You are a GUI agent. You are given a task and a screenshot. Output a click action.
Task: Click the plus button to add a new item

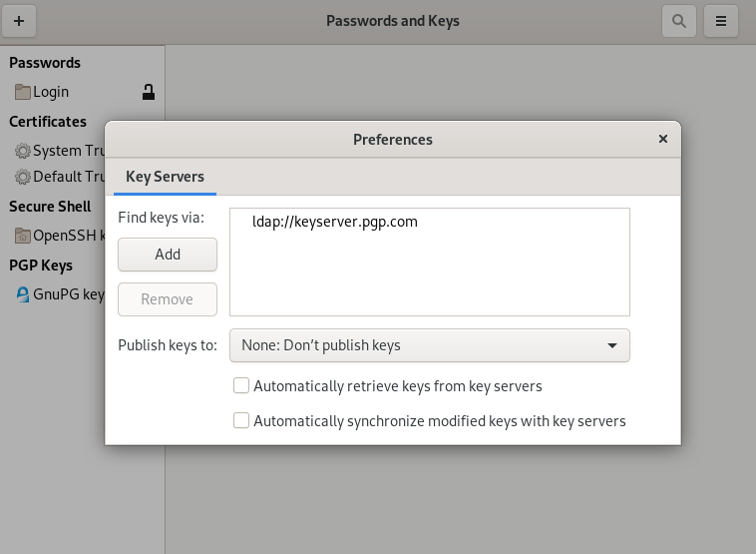19,20
